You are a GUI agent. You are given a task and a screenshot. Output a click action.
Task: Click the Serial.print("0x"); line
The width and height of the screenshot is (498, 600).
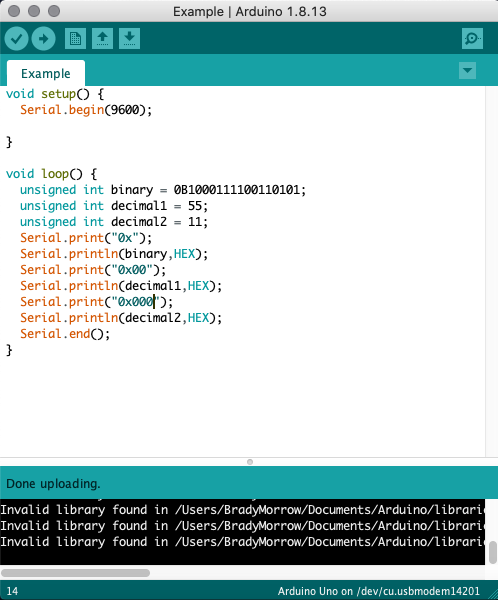click(x=86, y=238)
